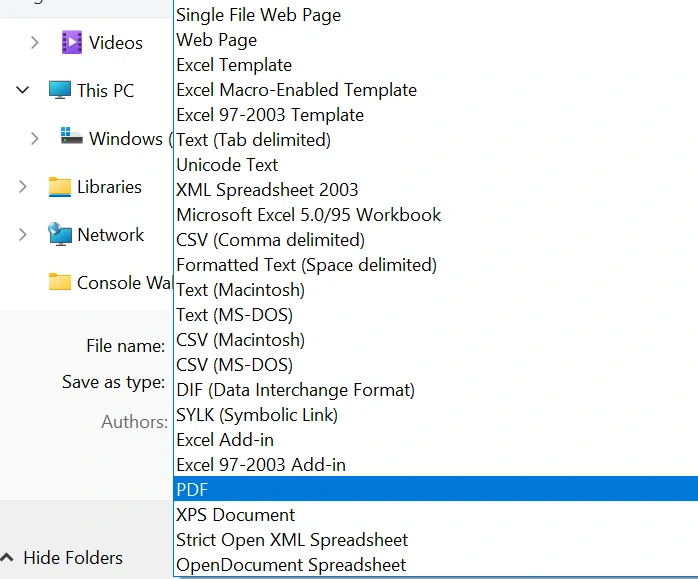Choose Formatted Text (Space delimited)
Screen dimensions: 698x579
click(x=436, y=265)
